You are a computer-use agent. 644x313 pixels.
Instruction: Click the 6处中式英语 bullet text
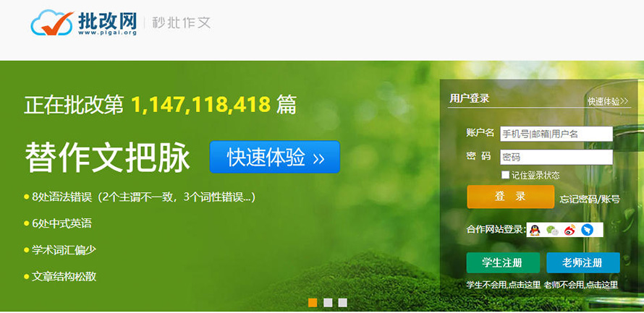[x=62, y=223]
